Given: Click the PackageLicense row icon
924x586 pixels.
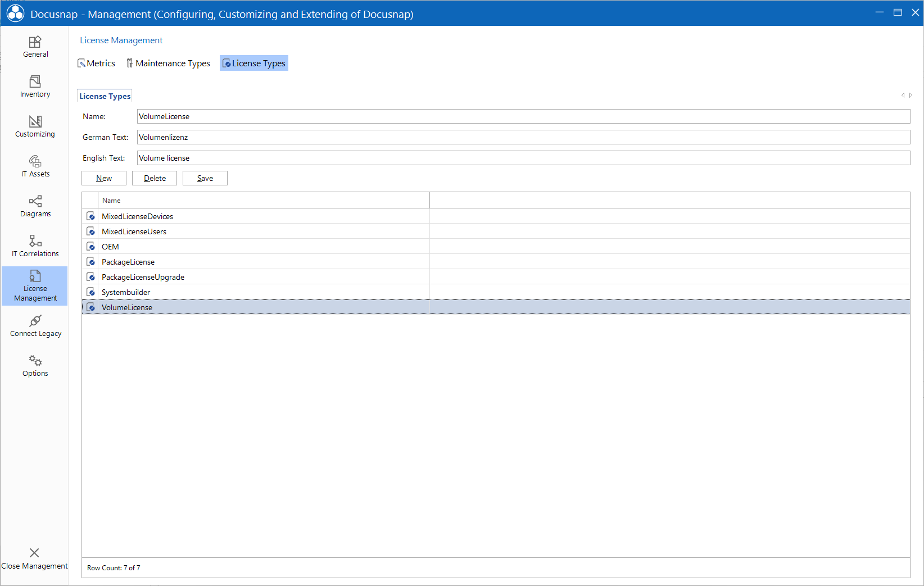Looking at the screenshot, I should 90,262.
